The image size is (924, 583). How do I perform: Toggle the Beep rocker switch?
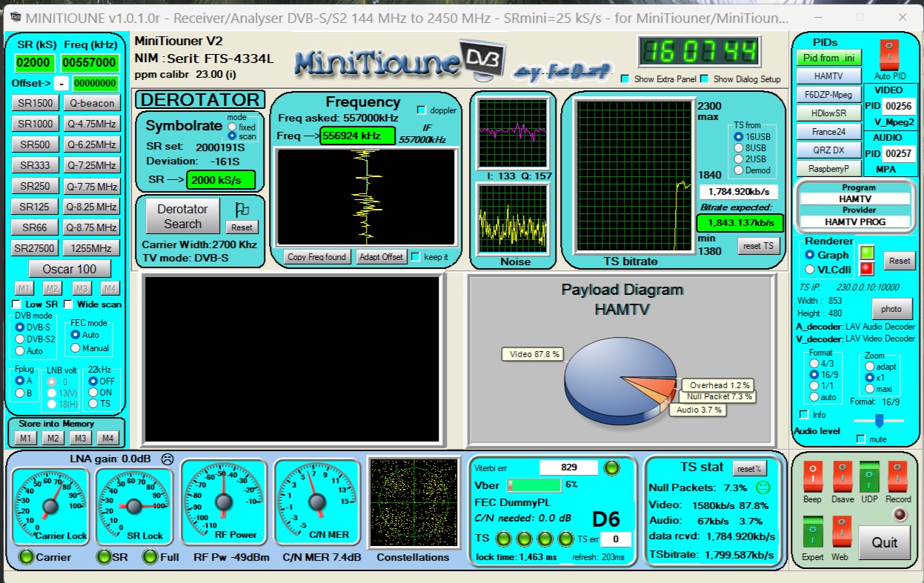(813, 477)
